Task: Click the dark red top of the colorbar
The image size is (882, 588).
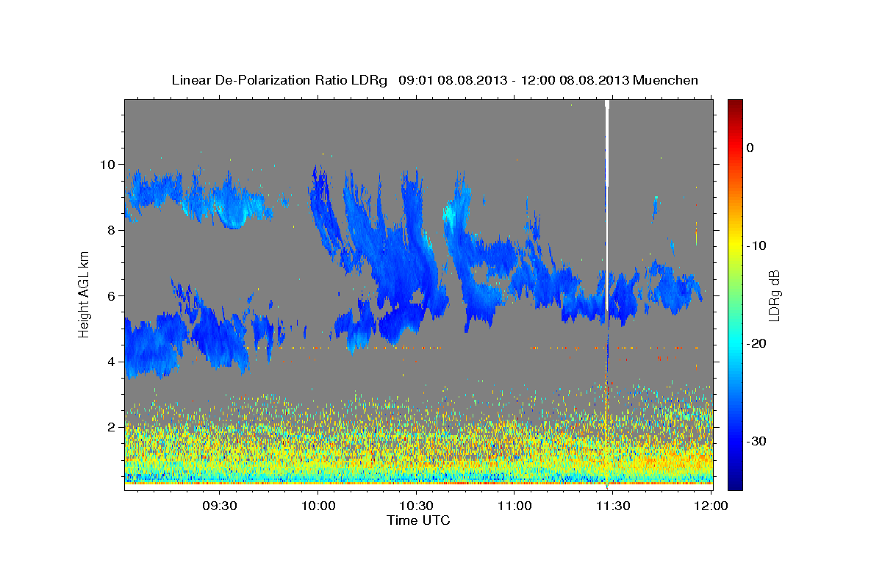Action: (735, 107)
